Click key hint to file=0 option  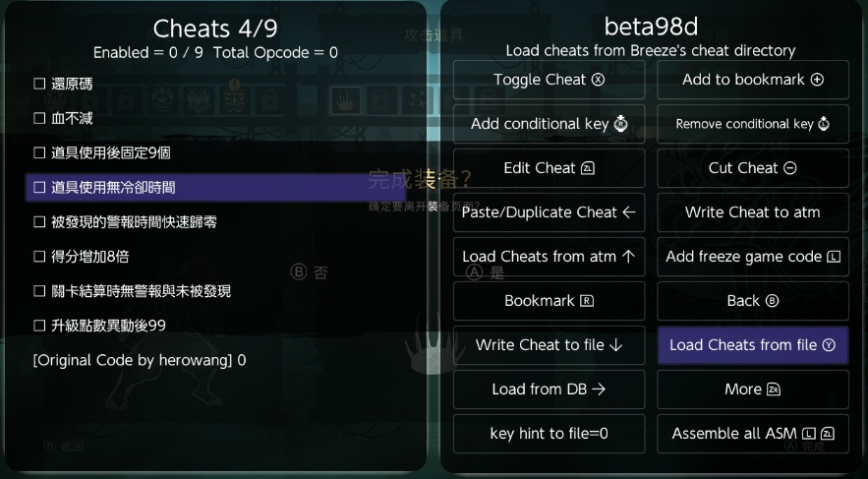click(x=549, y=434)
